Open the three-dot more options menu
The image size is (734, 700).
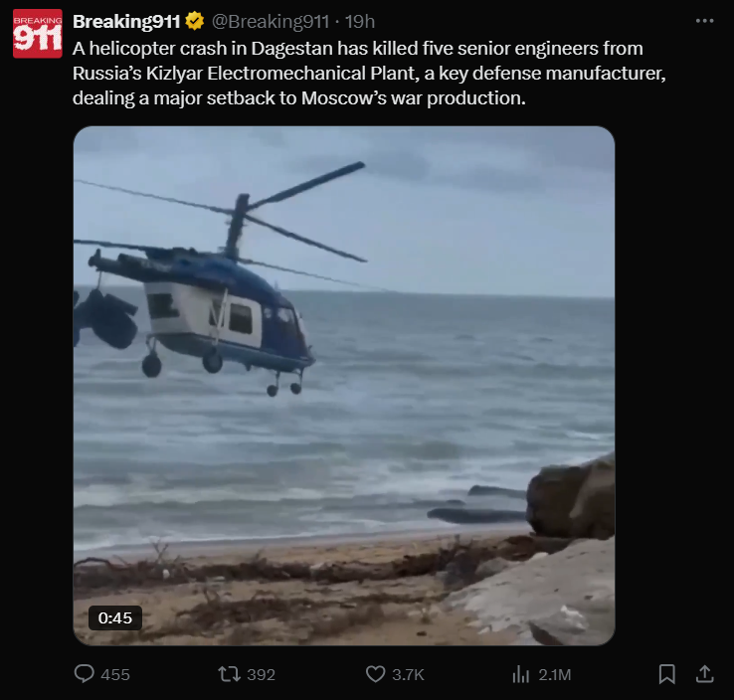click(x=704, y=21)
